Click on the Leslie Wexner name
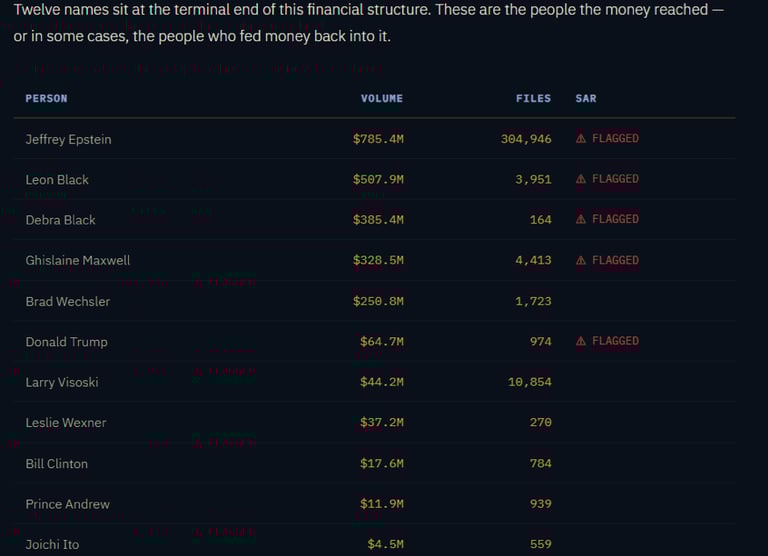The width and height of the screenshot is (768, 556). [x=65, y=423]
